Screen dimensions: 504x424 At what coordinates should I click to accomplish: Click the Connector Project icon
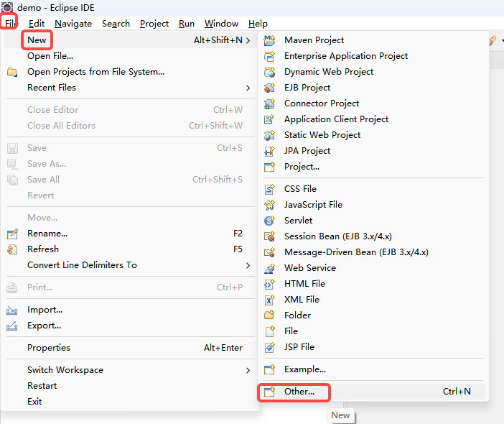pos(269,103)
